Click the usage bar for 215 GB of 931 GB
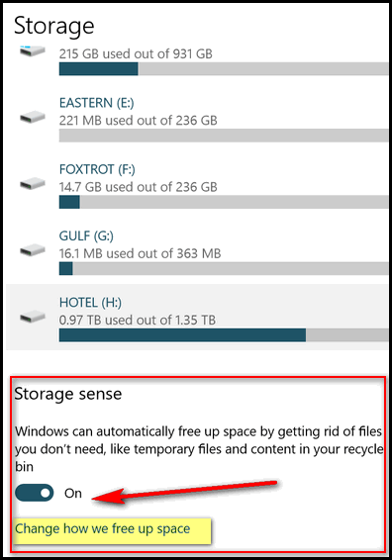This screenshot has height=560, width=392. pos(224,69)
